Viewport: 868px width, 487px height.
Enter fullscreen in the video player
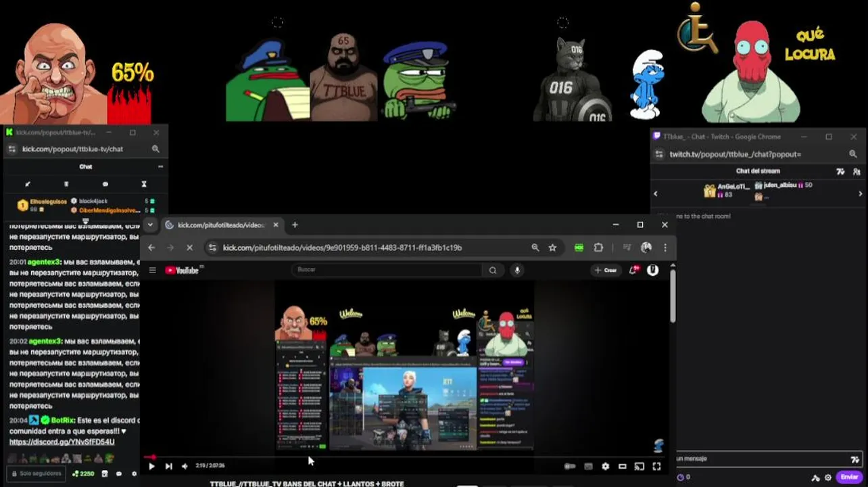[x=656, y=466]
